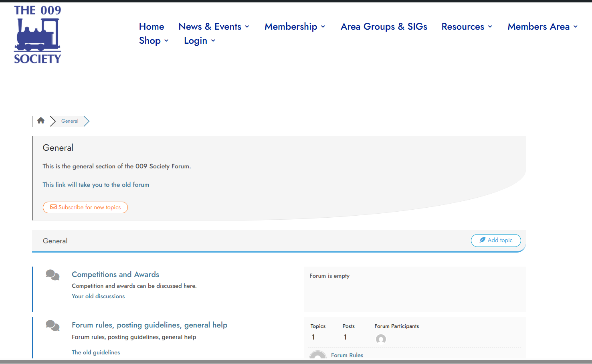The width and height of the screenshot is (592, 364).
Task: Select General in the breadcrumb trail
Action: pos(70,121)
